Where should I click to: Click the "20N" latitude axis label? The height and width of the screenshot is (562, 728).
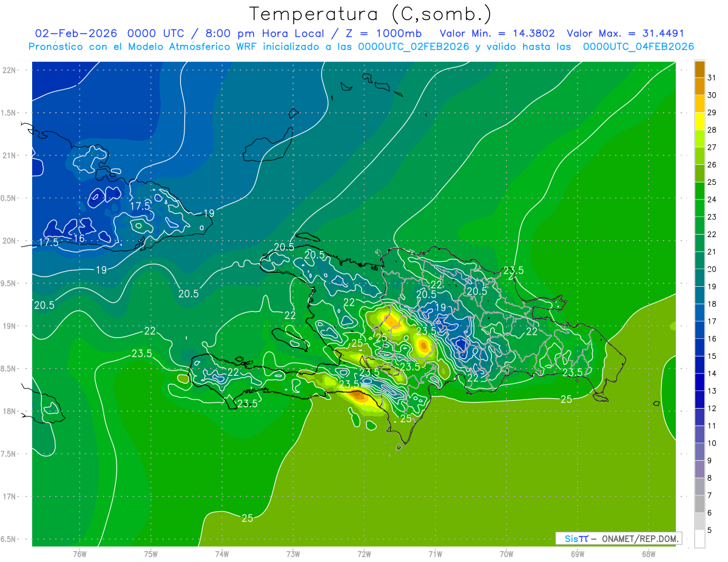point(9,241)
